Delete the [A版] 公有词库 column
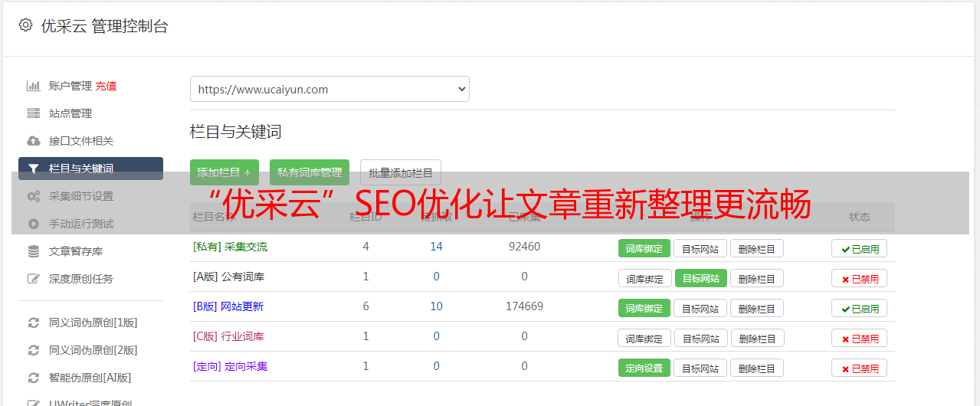980x406 pixels. (x=757, y=278)
